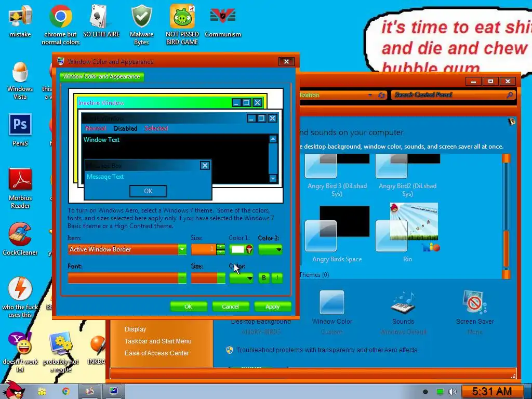532x399 pixels.
Task: Toggle the Bold font button
Action: point(264,278)
